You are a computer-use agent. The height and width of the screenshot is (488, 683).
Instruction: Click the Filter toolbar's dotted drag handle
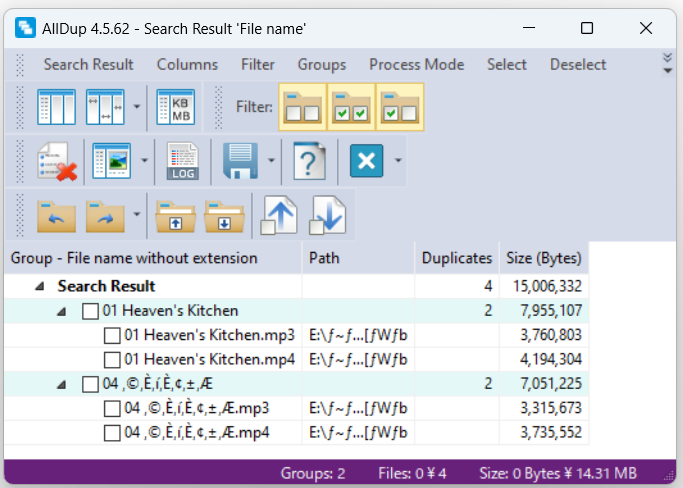219,107
